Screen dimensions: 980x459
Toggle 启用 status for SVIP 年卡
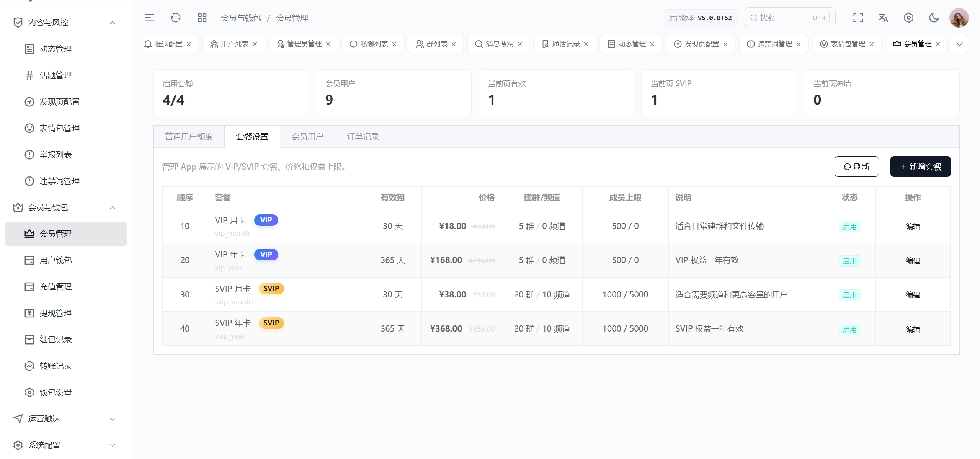850,329
